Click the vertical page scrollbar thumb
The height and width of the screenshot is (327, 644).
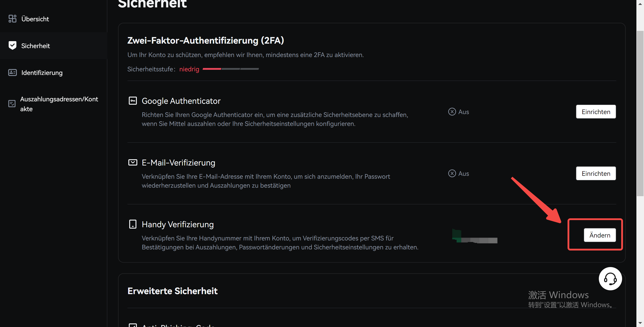point(640,113)
